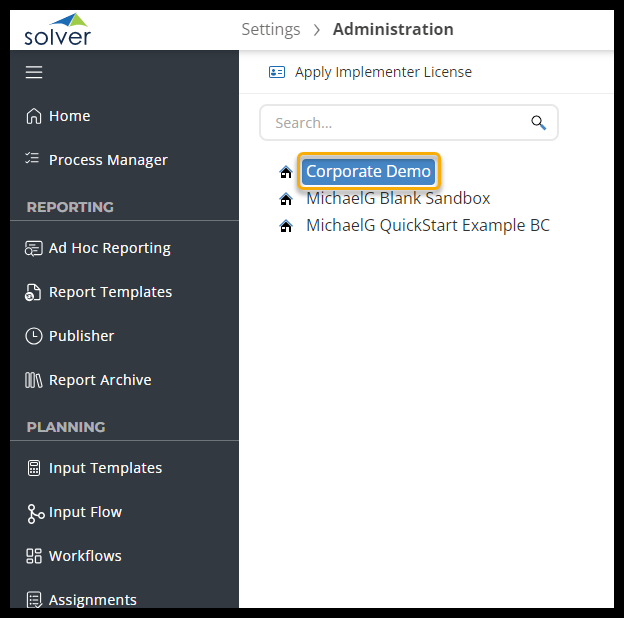624x618 pixels.
Task: Open Home in the sidebar
Action: [x=69, y=116]
